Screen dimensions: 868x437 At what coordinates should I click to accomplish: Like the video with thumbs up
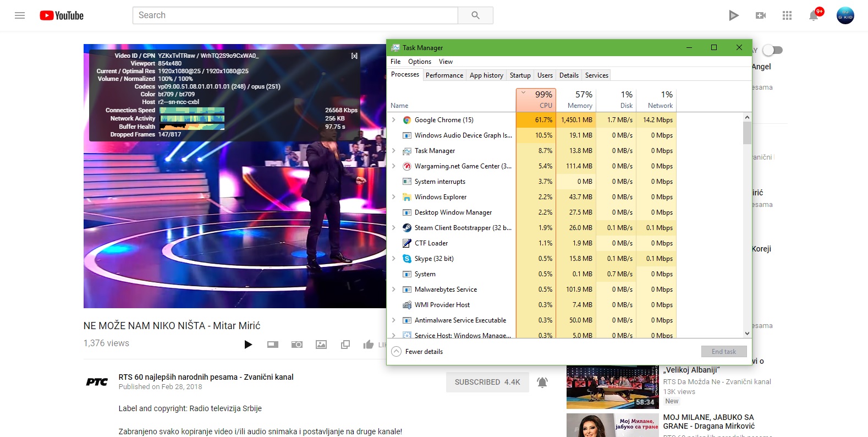(369, 345)
